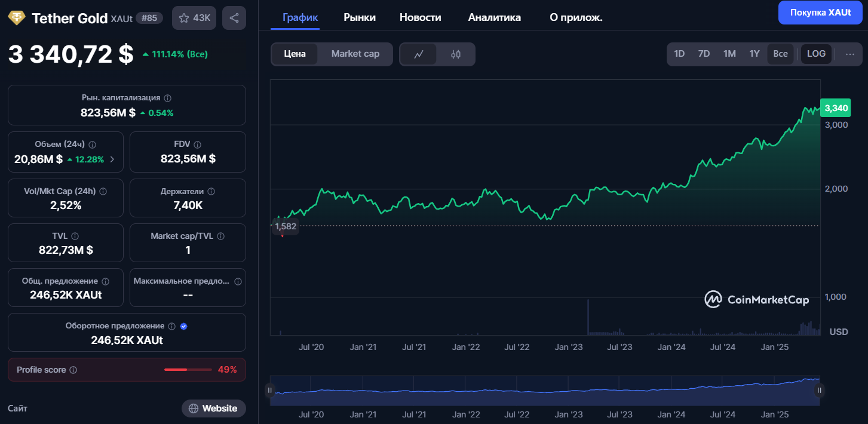Open the chart more options ellipsis
The width and height of the screenshot is (868, 424).
pos(850,54)
